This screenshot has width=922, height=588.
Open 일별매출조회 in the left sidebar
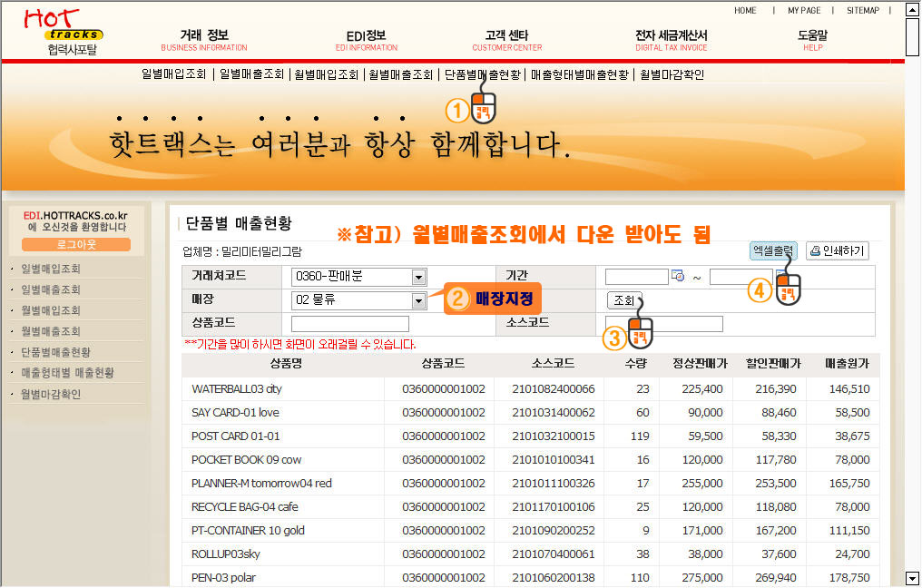(51, 289)
